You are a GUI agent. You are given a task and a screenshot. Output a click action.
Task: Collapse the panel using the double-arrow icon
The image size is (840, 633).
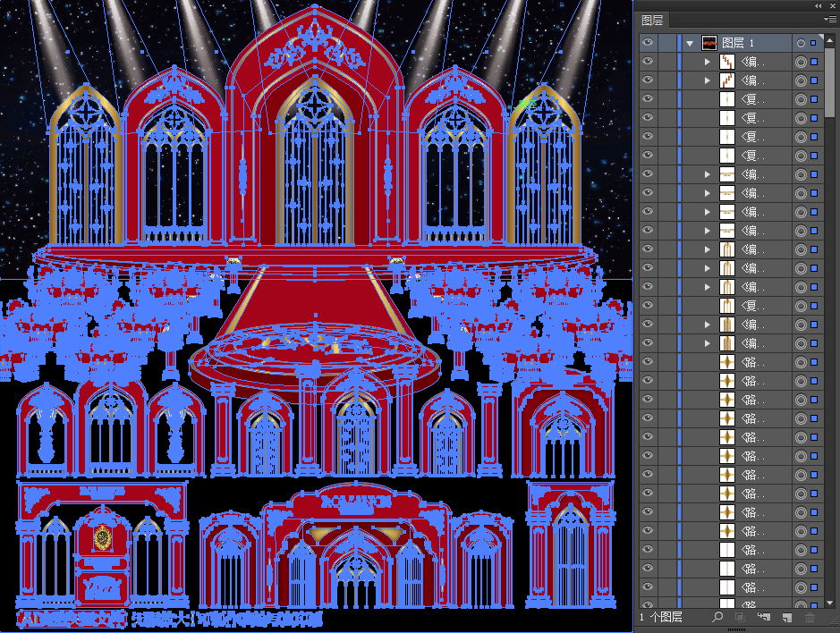click(818, 5)
